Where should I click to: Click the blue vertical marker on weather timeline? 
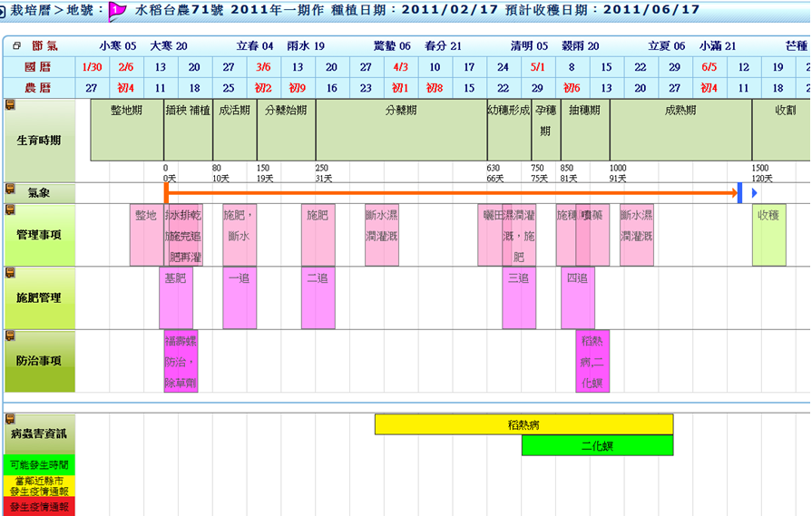pyautogui.click(x=740, y=193)
